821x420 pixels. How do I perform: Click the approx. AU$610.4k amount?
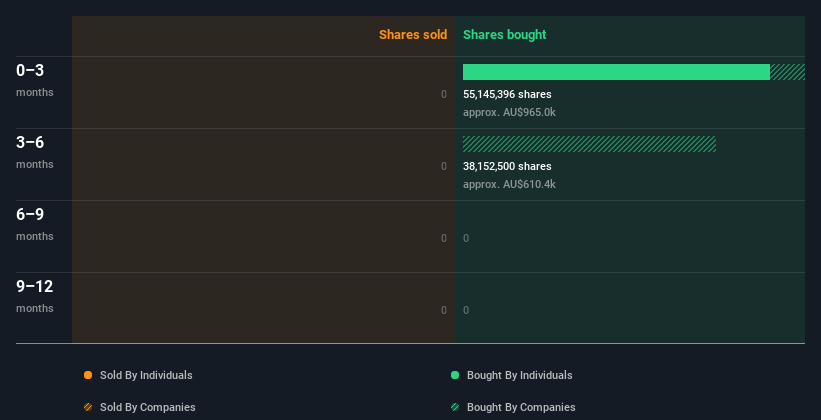click(509, 184)
